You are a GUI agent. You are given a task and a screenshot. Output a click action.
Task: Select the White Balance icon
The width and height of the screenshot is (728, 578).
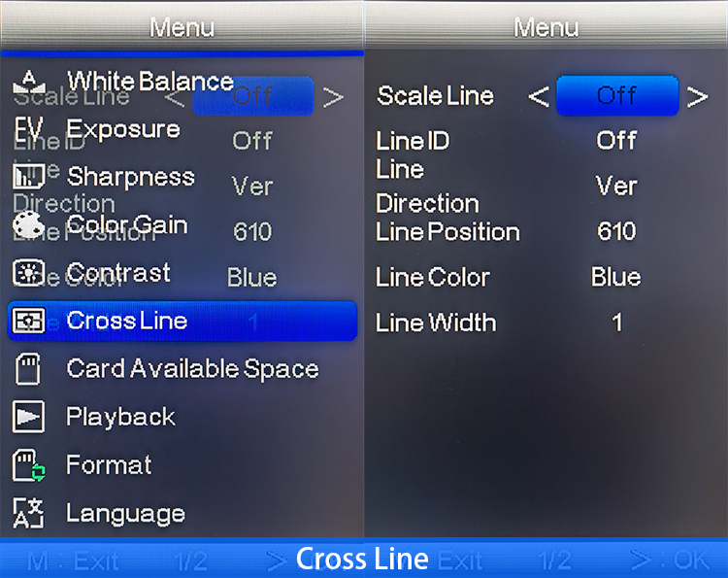29,81
